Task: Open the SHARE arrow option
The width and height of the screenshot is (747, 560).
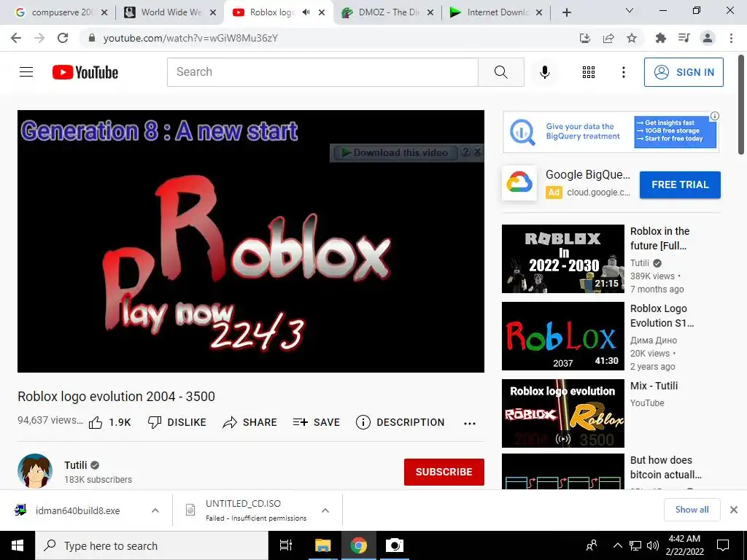Action: coord(249,422)
